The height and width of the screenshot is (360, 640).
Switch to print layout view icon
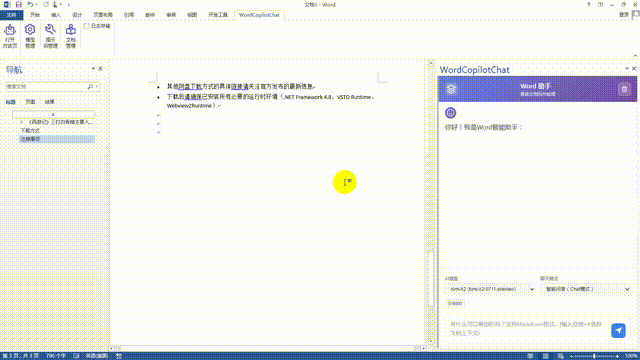click(x=545, y=356)
